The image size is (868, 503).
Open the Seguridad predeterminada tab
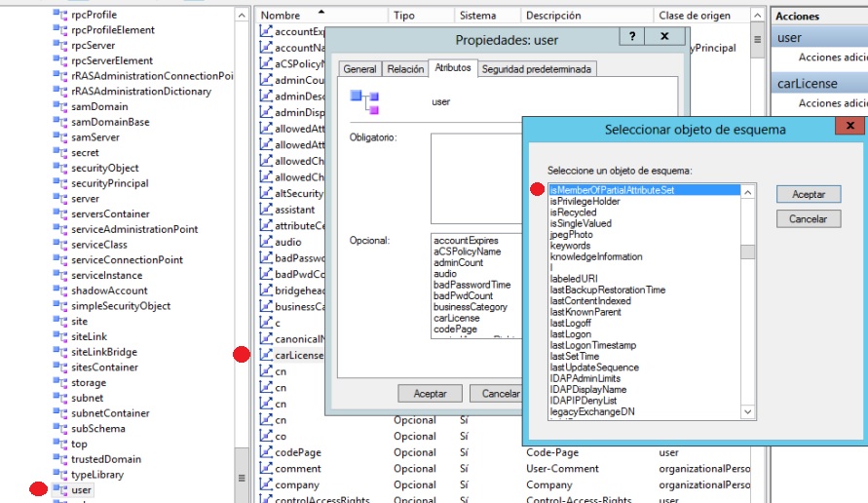click(537, 69)
